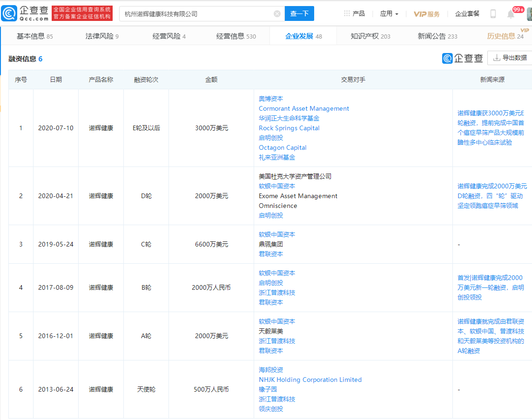Open 橡子园 investor link

(x=268, y=389)
